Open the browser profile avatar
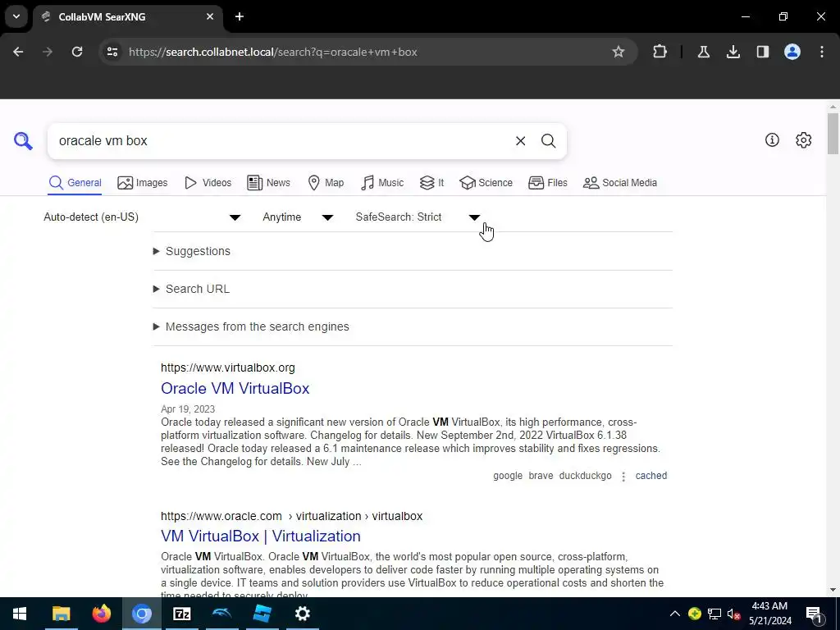The height and width of the screenshot is (630, 840). pos(792,52)
